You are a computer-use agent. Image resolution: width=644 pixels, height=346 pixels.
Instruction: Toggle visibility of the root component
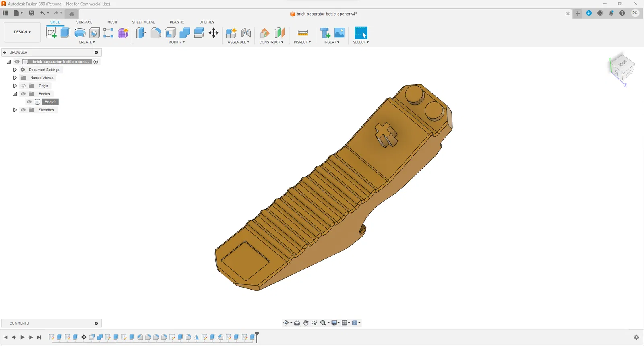point(17,62)
